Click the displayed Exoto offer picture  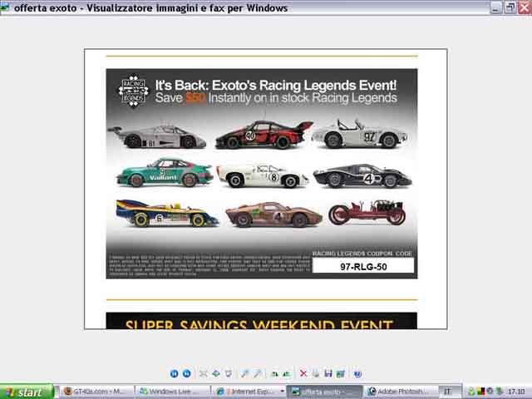(x=266, y=189)
